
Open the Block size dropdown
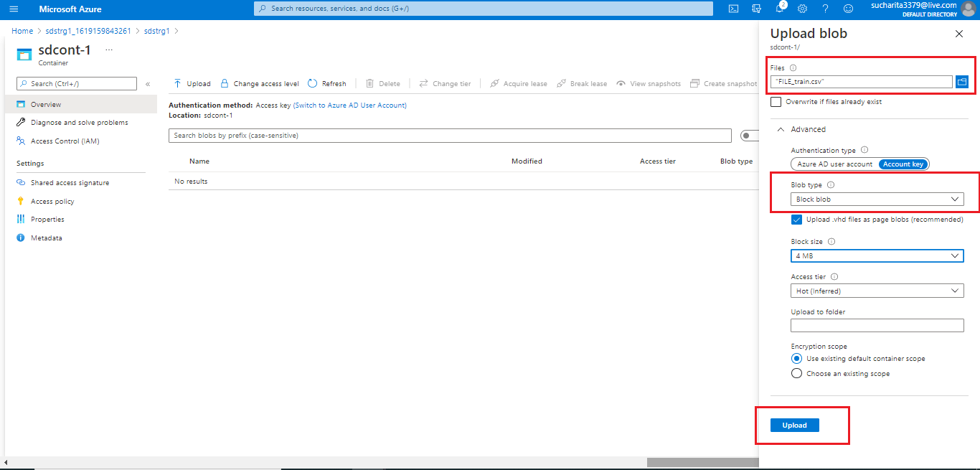pos(877,255)
